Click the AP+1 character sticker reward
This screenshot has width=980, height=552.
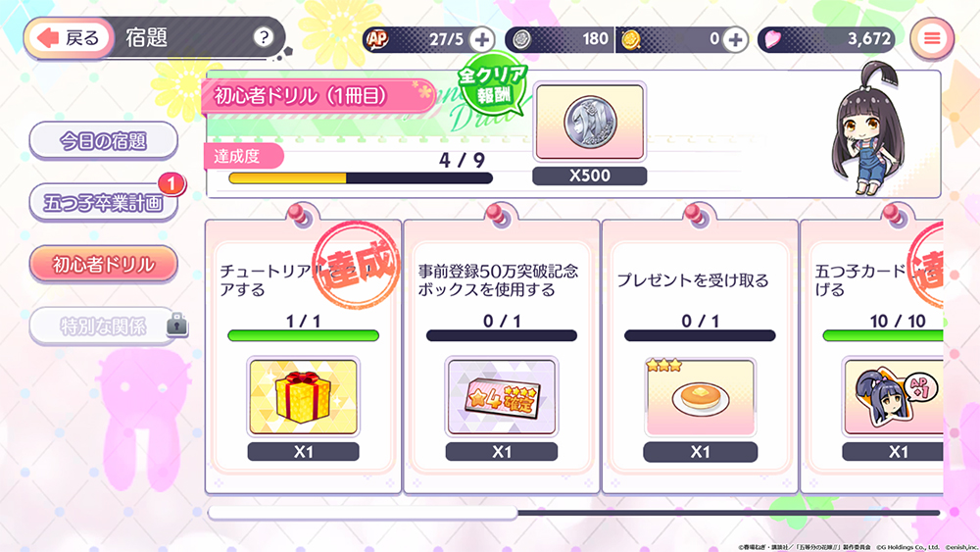894,396
